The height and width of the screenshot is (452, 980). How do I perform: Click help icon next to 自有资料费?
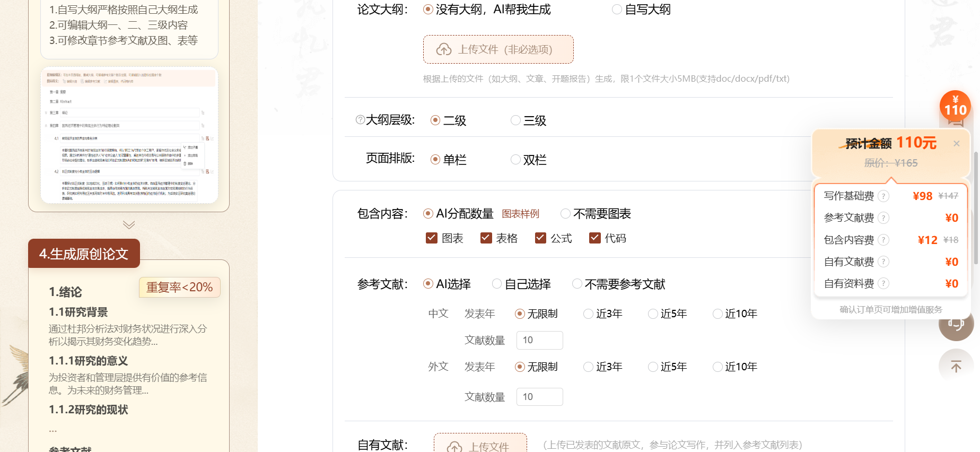[x=883, y=283]
